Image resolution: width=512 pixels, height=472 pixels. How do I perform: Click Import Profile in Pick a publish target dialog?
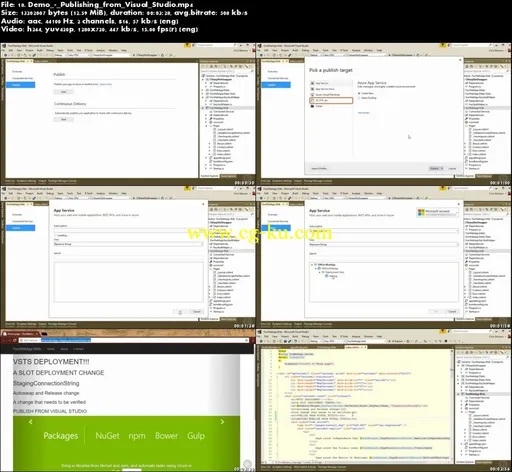pyautogui.click(x=319, y=168)
